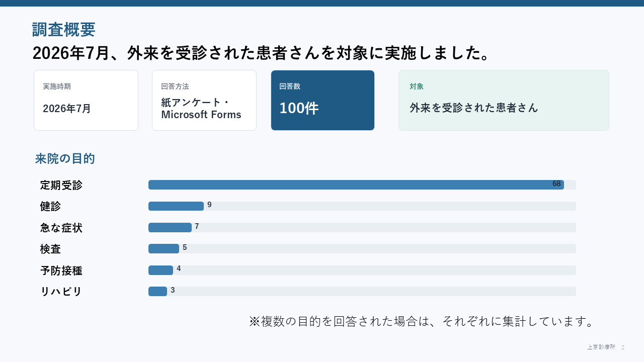The width and height of the screenshot is (644, 362).
Task: Select the 来院の目的 section heading
Action: (x=65, y=159)
